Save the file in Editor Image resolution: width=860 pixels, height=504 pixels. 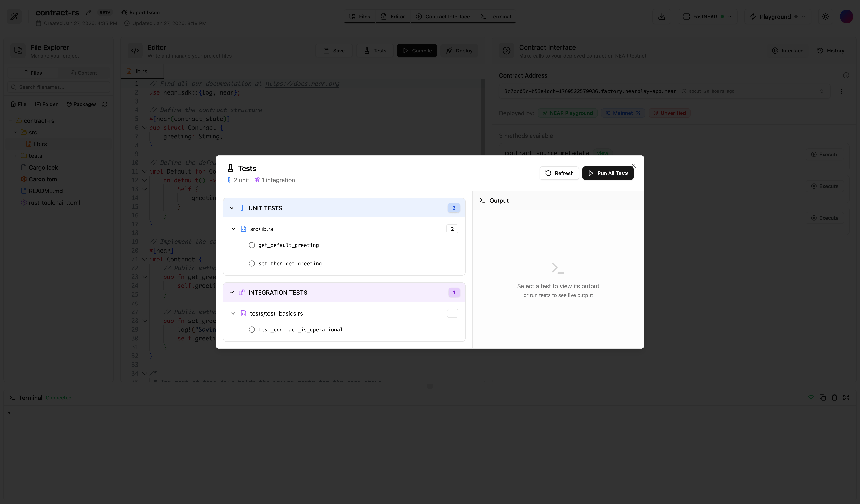coord(334,50)
